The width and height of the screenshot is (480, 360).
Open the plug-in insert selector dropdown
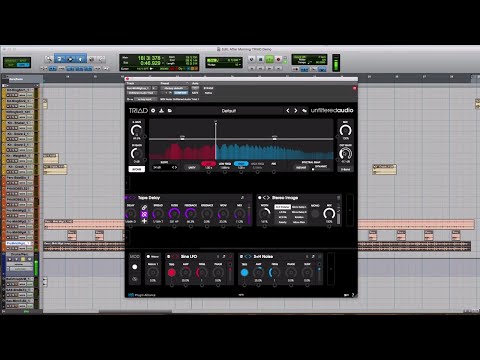coord(141,93)
